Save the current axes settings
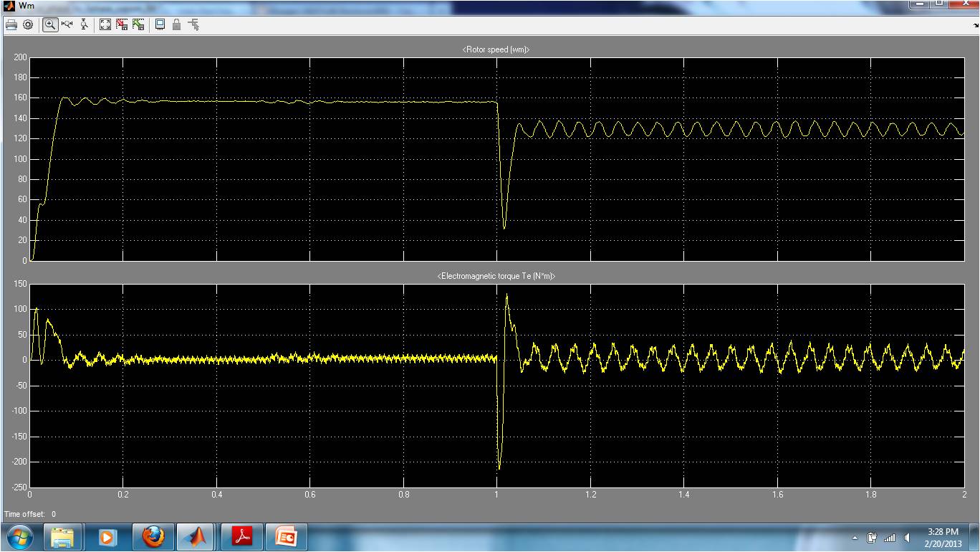980x552 pixels. pyautogui.click(x=122, y=24)
